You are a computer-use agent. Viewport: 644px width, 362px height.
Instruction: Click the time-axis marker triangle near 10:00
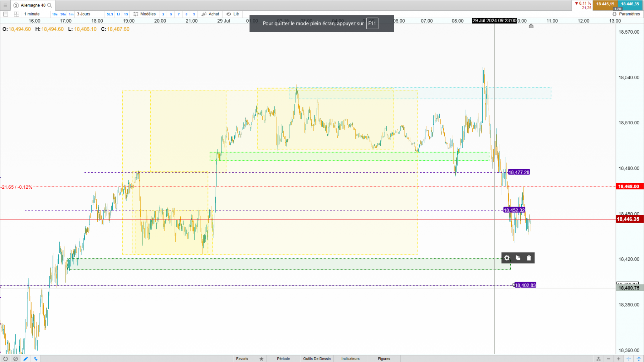[x=531, y=26]
